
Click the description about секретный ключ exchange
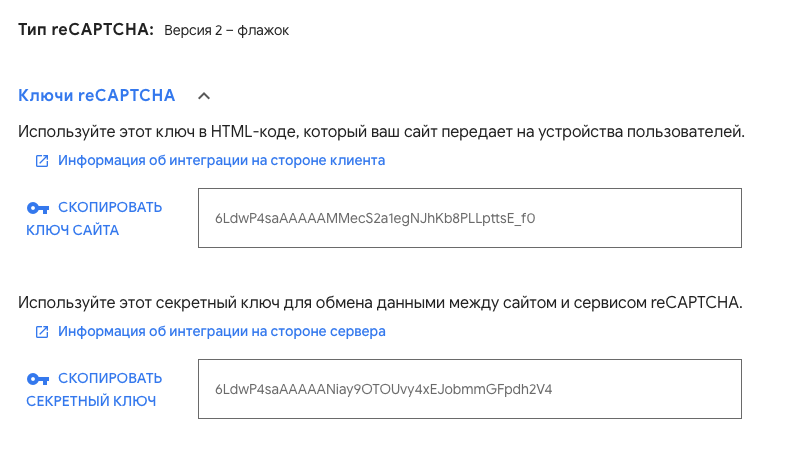[380, 303]
